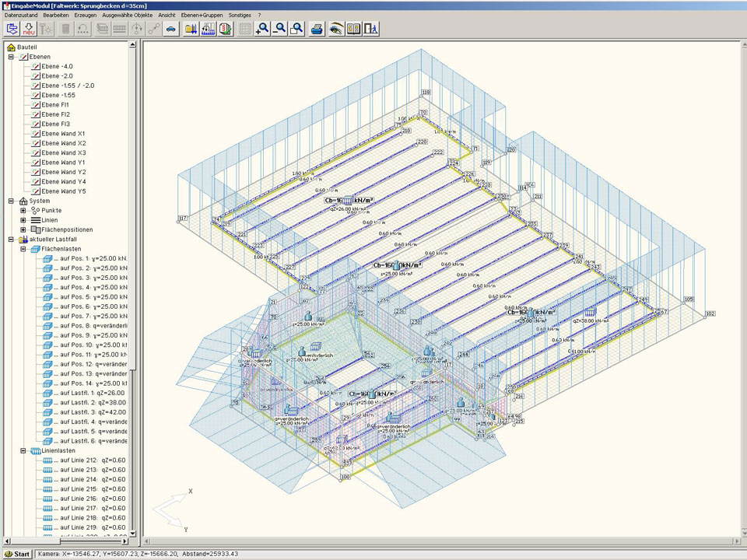Toggle visibility icon of Ebene Wand X1

tap(35, 134)
